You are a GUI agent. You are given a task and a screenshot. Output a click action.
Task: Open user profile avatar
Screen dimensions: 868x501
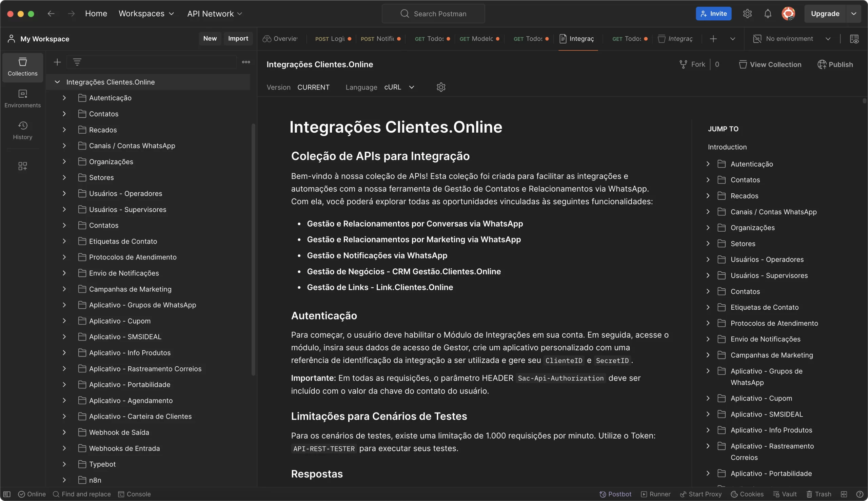click(788, 14)
